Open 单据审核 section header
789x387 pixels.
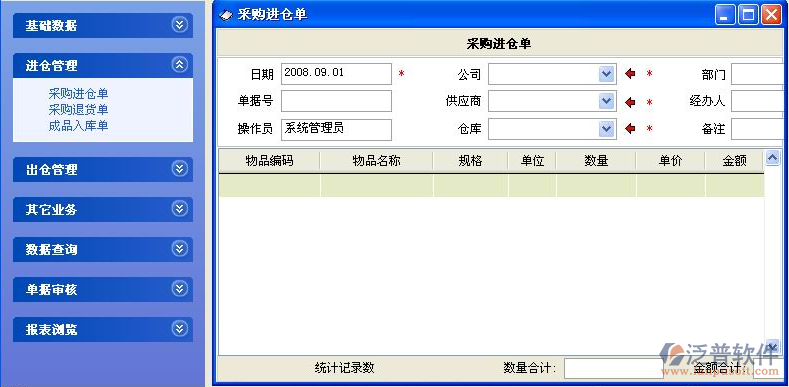[x=103, y=289]
